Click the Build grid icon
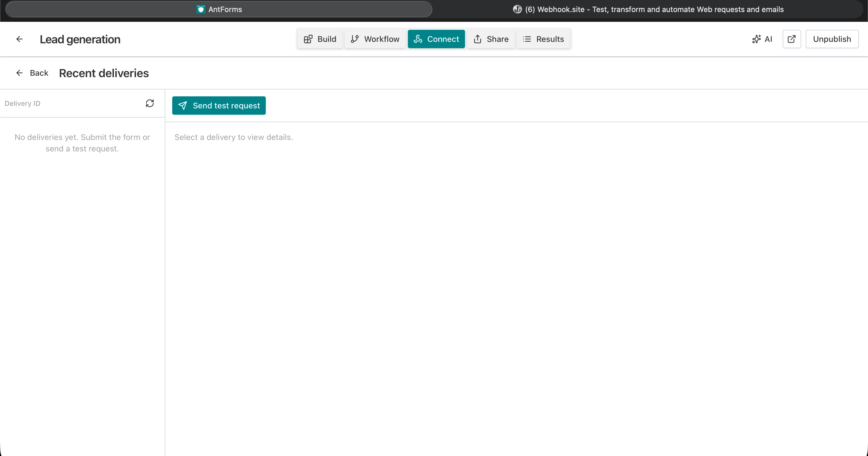868x456 pixels. 308,39
